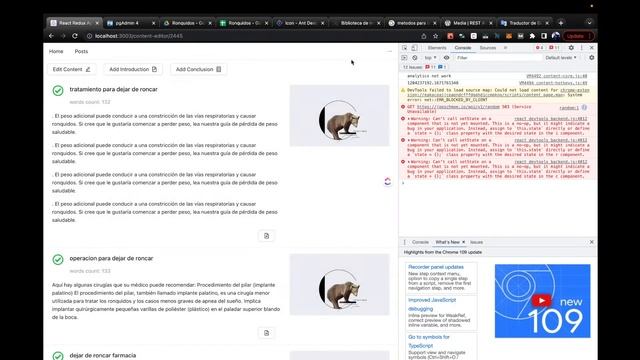The width and height of the screenshot is (640, 360).
Task: Expand the third setState warning message
Action: (x=409, y=162)
